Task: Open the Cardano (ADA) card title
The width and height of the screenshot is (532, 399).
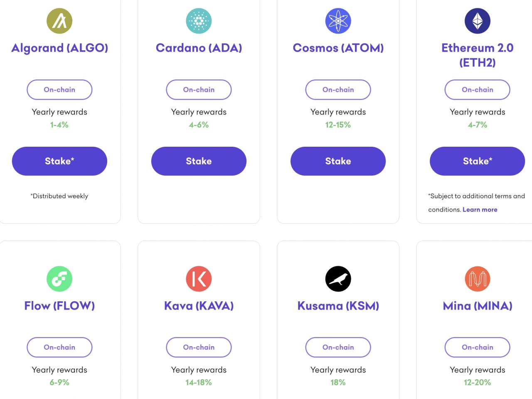Action: (x=199, y=48)
